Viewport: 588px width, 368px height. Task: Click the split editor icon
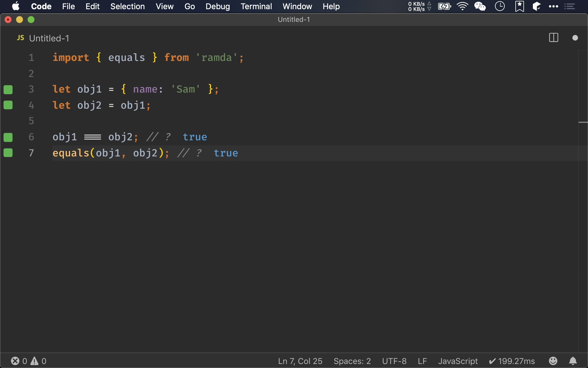[553, 38]
